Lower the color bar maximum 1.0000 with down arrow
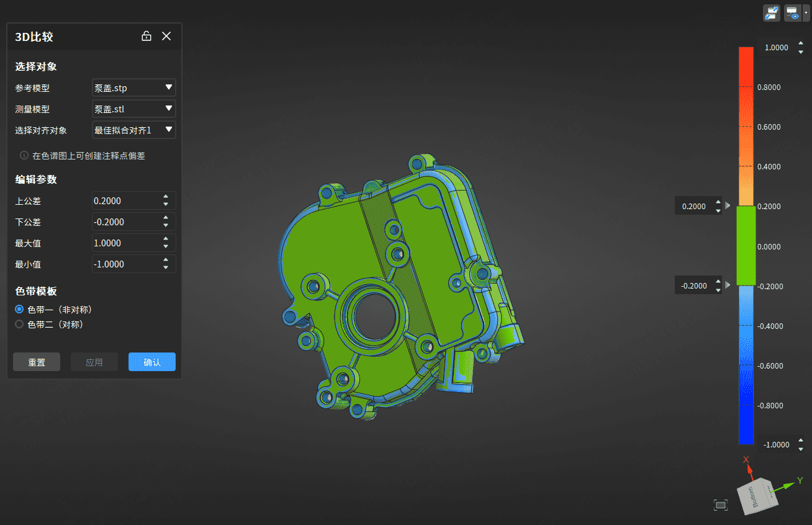The height and width of the screenshot is (525, 812). click(801, 52)
